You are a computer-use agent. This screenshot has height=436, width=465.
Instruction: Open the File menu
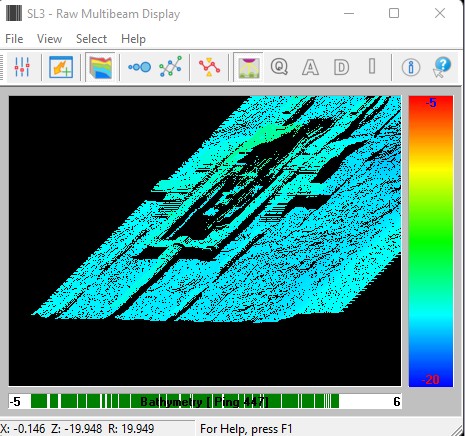[x=14, y=39]
